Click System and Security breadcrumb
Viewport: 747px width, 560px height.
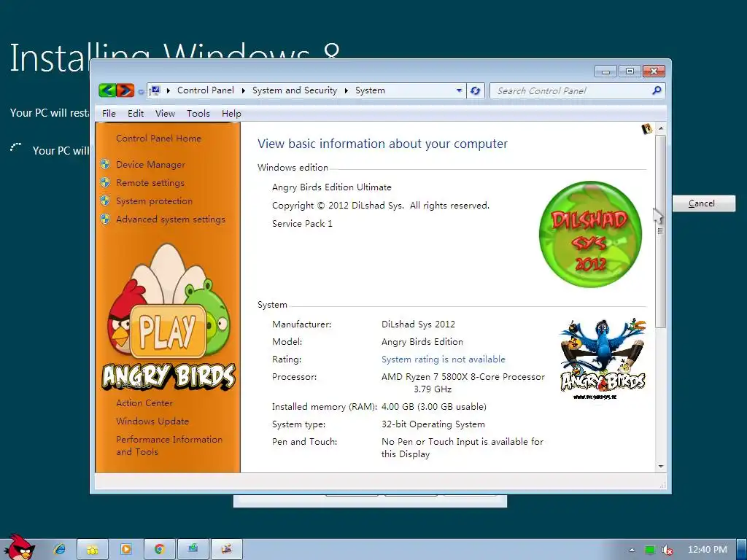coord(295,90)
